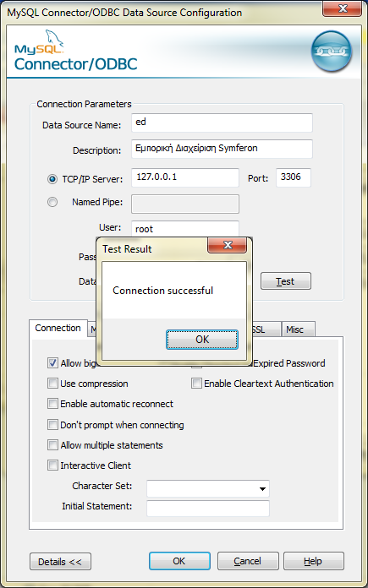The height and width of the screenshot is (588, 368).
Task: Collapse options with Details << button
Action: 60,561
